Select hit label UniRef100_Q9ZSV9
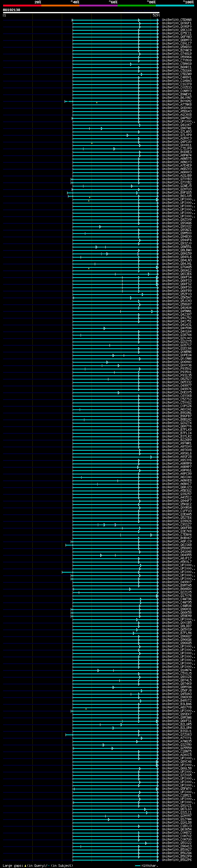197x868 pixels. pos(176,220)
